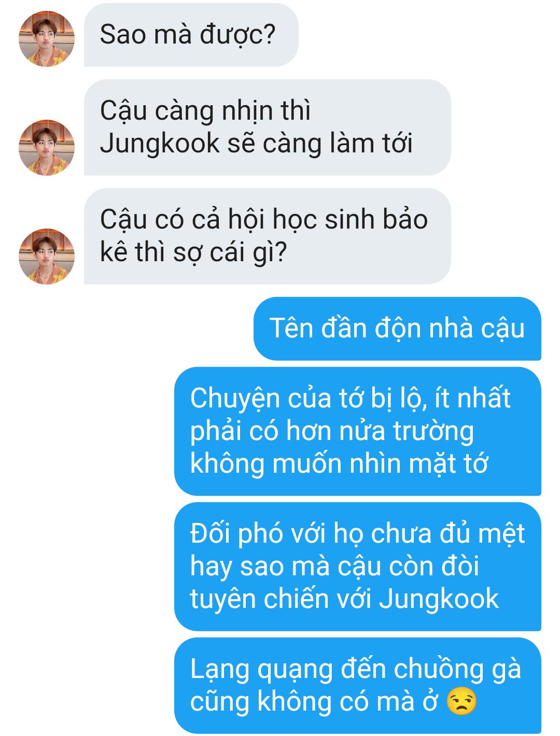Click the "Chuyện của tớ bị lộ" blue bubble
560x736 pixels.
(x=358, y=431)
